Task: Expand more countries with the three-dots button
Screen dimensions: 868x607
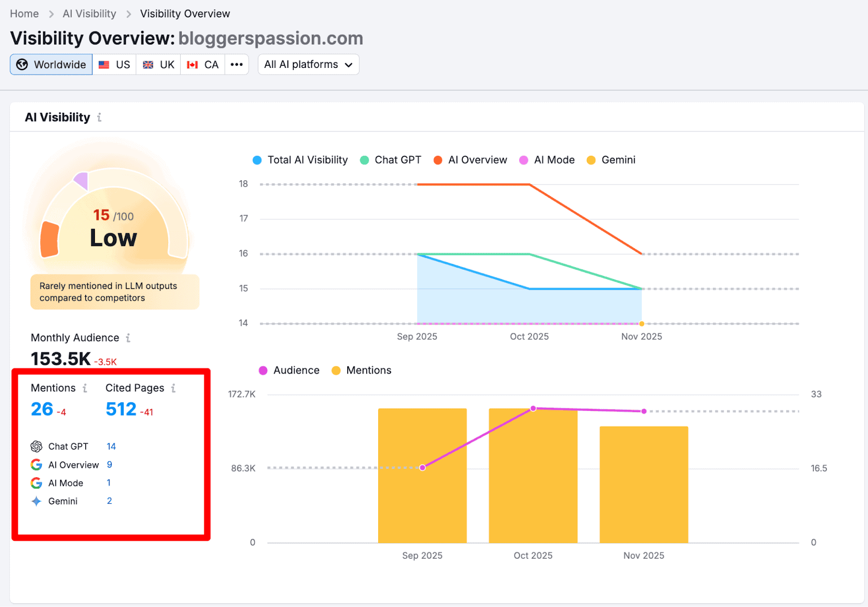Action: pyautogui.click(x=237, y=65)
